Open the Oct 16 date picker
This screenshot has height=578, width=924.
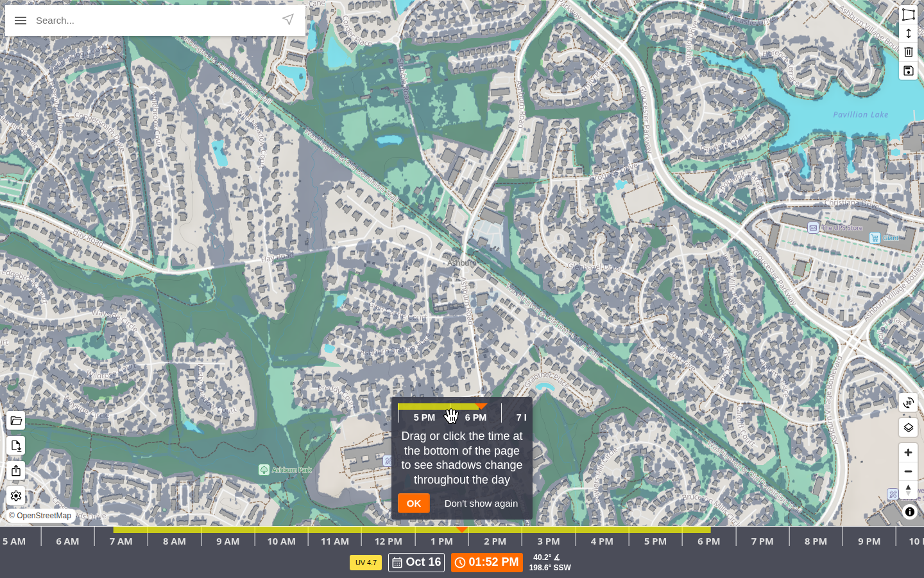pyautogui.click(x=416, y=563)
